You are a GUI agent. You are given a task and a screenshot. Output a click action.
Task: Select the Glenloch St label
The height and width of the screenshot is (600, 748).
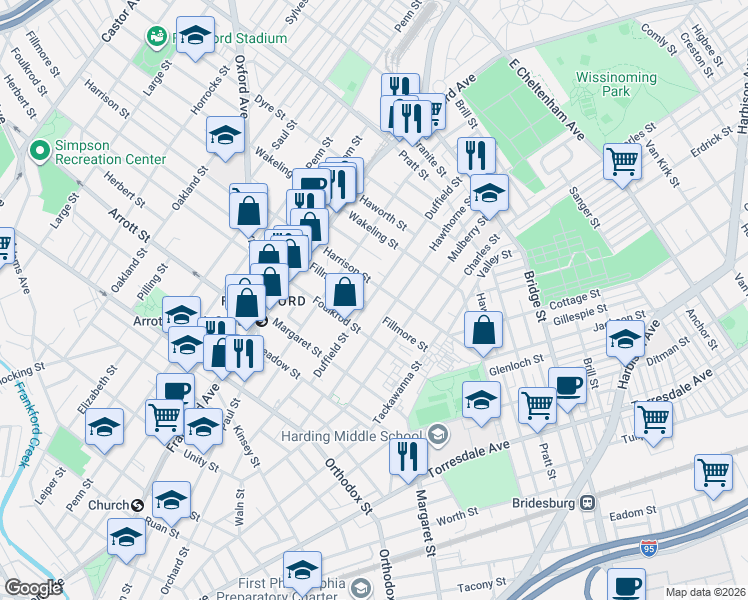point(516,364)
